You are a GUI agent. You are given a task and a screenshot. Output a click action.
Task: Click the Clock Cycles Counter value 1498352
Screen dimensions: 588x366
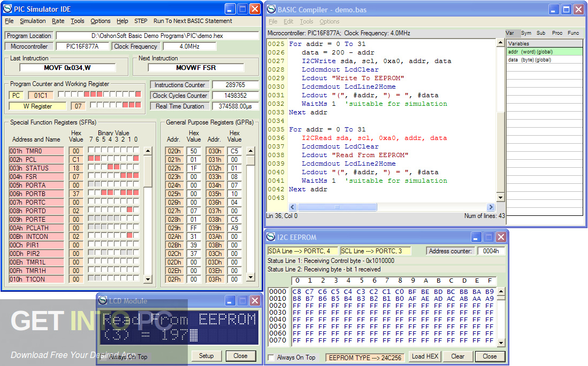(x=235, y=96)
